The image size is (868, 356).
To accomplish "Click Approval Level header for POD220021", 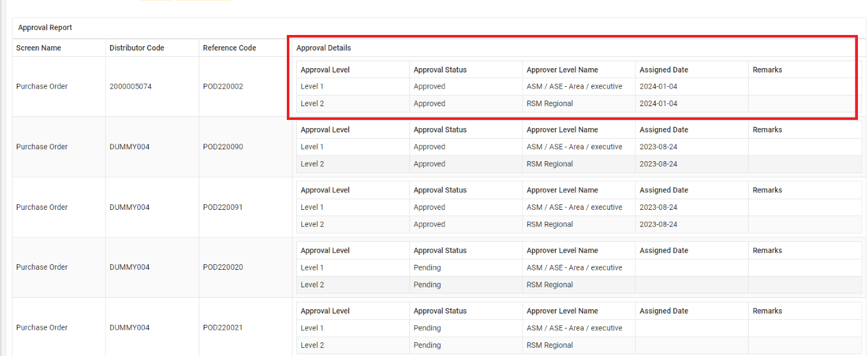I will click(x=325, y=311).
